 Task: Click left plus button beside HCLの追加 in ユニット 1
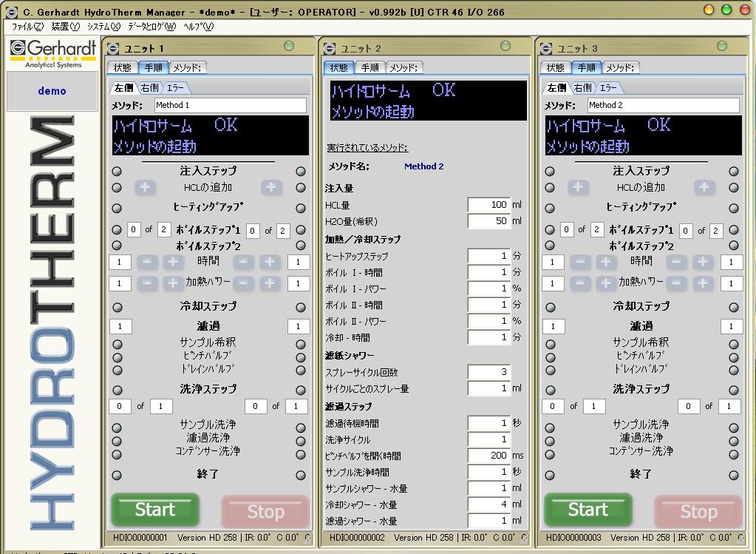(145, 187)
